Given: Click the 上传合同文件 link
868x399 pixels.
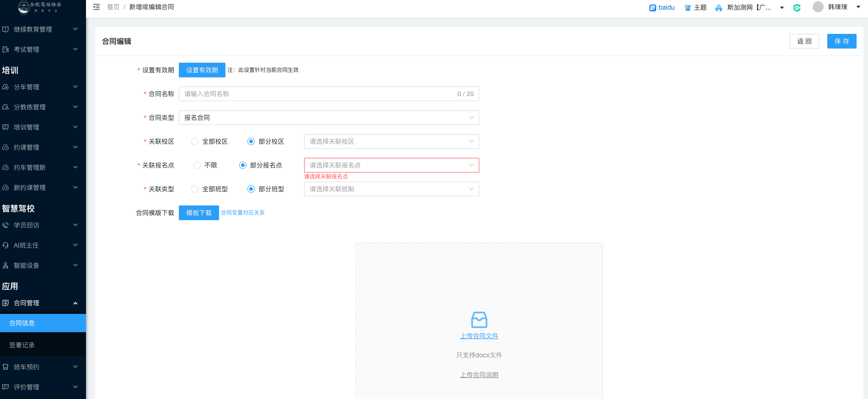Looking at the screenshot, I should pyautogui.click(x=479, y=336).
